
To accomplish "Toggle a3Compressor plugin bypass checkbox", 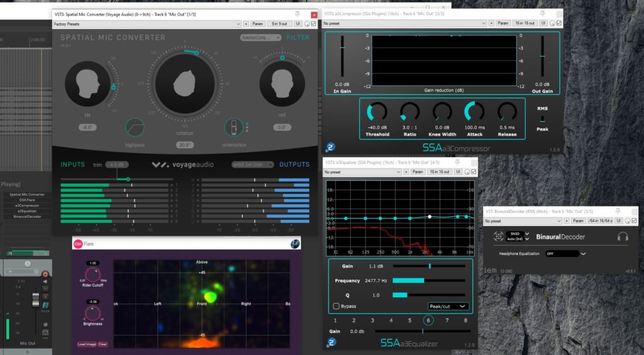I will tap(559, 23).
